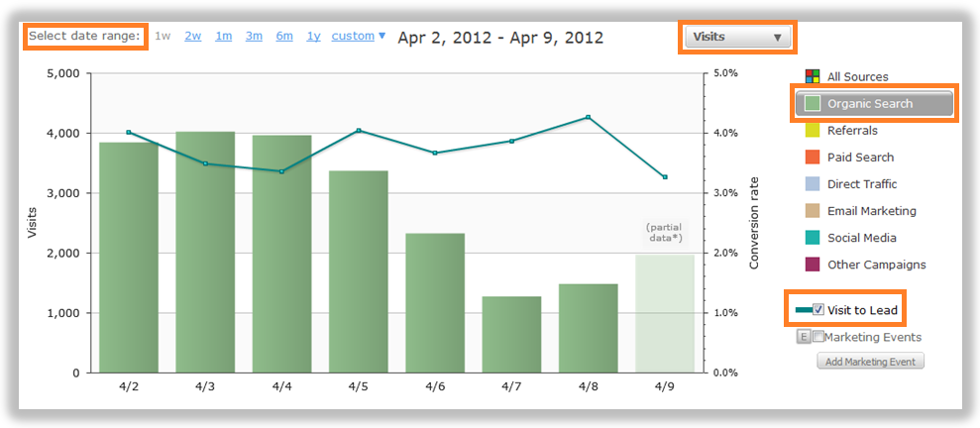The image size is (980, 428).
Task: Click the All Sources multicolor icon
Action: coord(812,76)
